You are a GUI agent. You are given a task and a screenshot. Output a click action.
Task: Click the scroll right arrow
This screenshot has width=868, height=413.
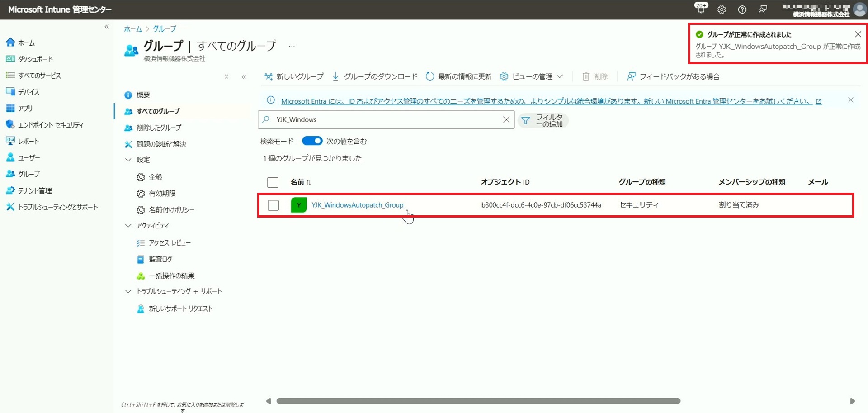click(852, 401)
